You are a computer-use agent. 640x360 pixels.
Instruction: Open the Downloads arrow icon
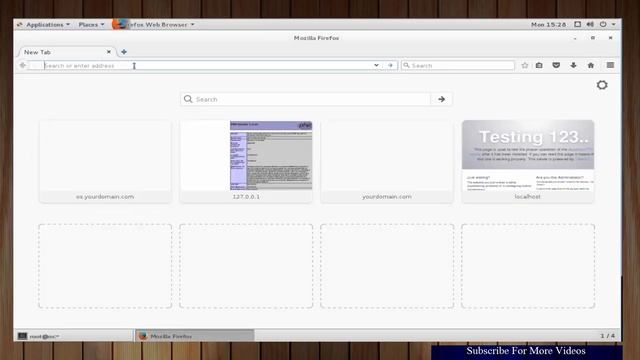click(x=573, y=65)
